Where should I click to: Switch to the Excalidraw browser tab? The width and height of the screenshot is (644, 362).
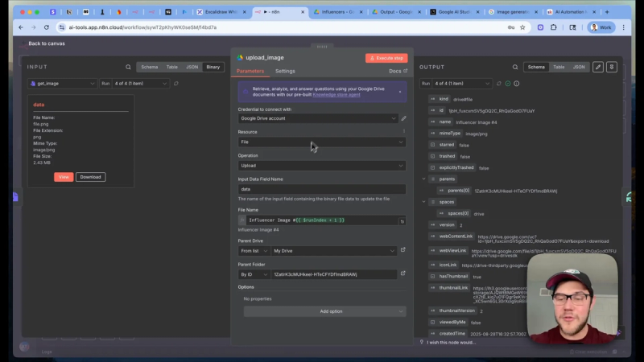coord(221,12)
